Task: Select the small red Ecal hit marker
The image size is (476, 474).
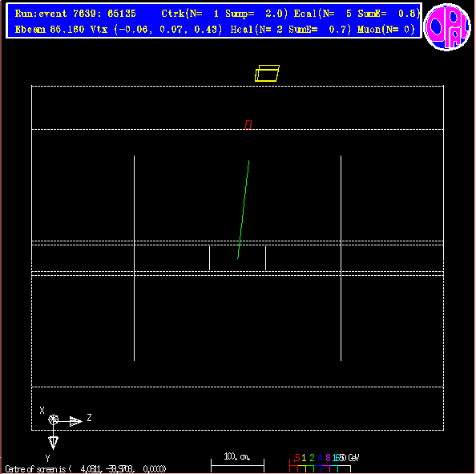Action: (248, 125)
